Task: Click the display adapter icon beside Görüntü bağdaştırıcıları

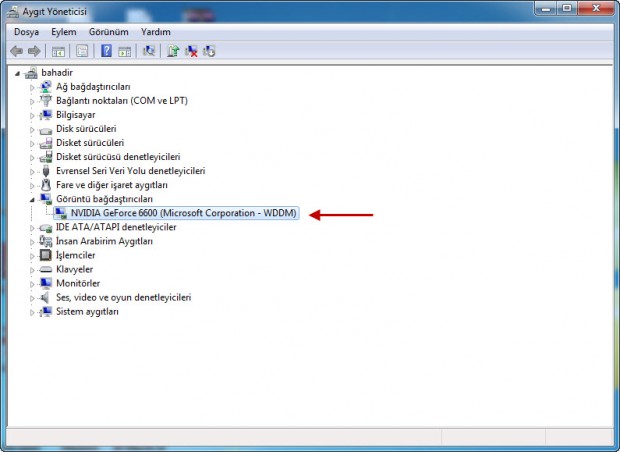Action: [x=46, y=199]
